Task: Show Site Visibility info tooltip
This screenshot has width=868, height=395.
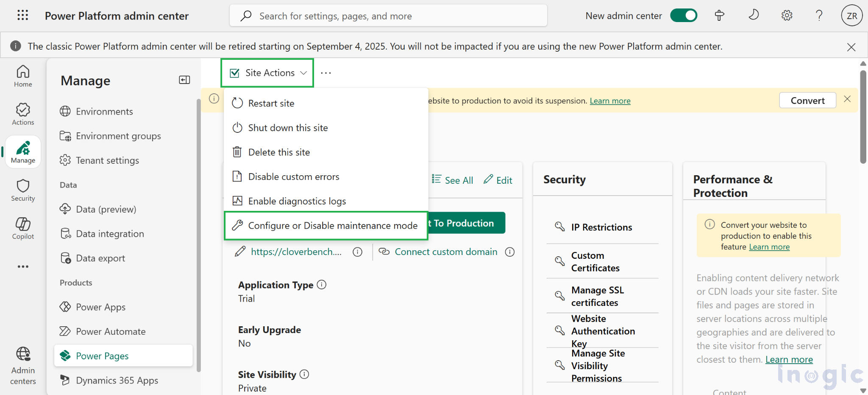Action: [304, 374]
